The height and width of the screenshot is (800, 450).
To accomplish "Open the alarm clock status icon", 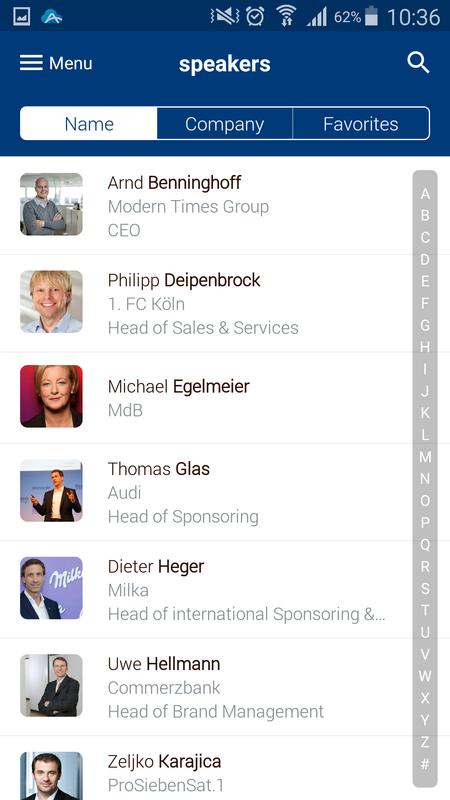I will 255,17.
